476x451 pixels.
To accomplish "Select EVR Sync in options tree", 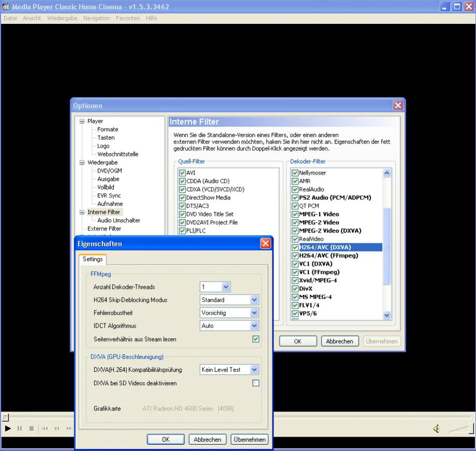I will pos(109,195).
